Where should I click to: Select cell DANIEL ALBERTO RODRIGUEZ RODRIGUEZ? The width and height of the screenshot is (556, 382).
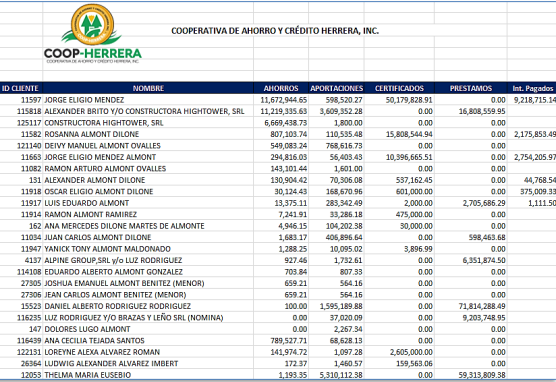pyautogui.click(x=148, y=306)
